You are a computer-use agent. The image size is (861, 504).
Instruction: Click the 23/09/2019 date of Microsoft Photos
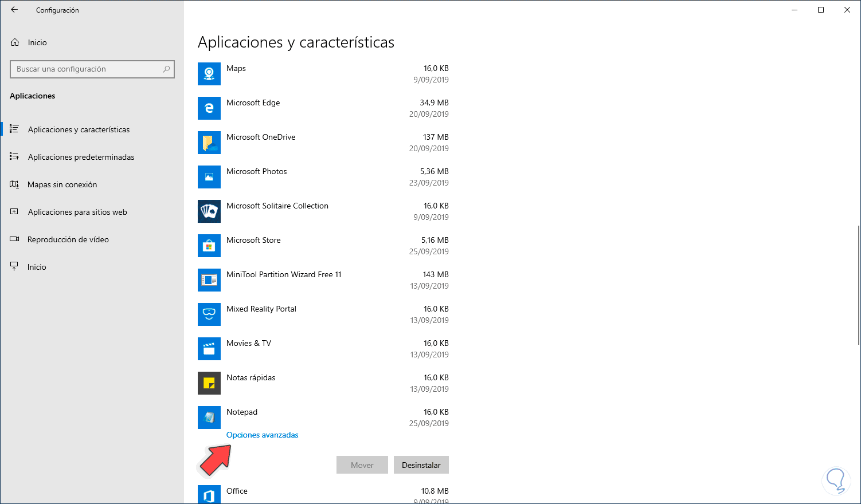coord(429,183)
